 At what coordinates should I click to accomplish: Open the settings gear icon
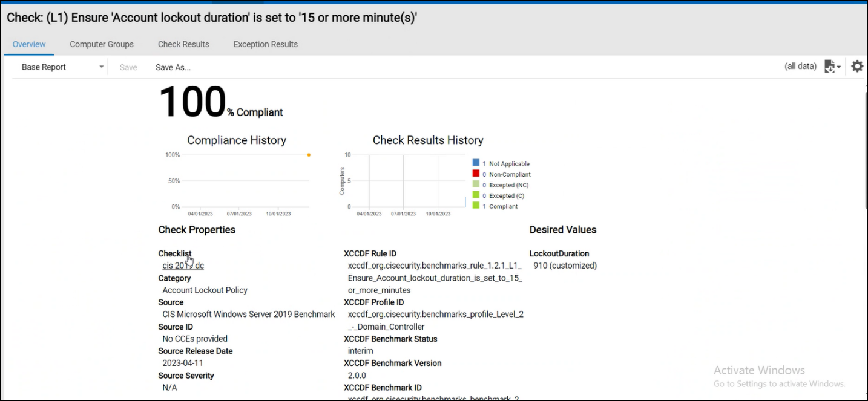857,67
